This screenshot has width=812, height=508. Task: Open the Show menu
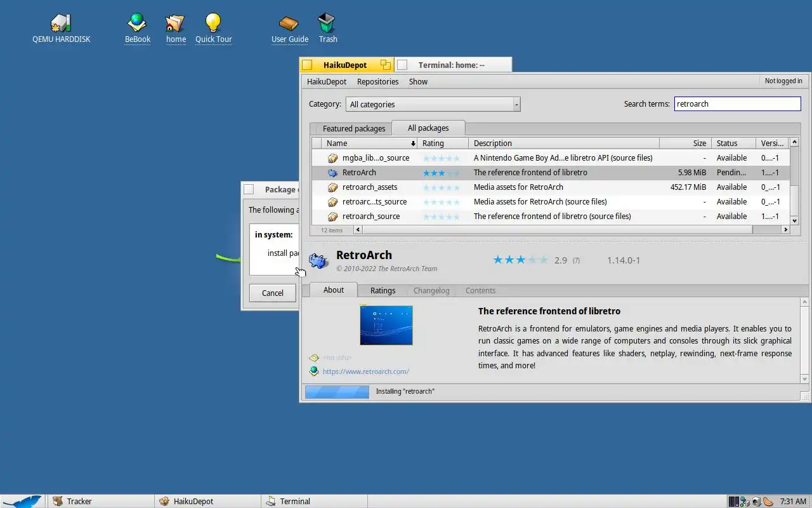click(418, 81)
